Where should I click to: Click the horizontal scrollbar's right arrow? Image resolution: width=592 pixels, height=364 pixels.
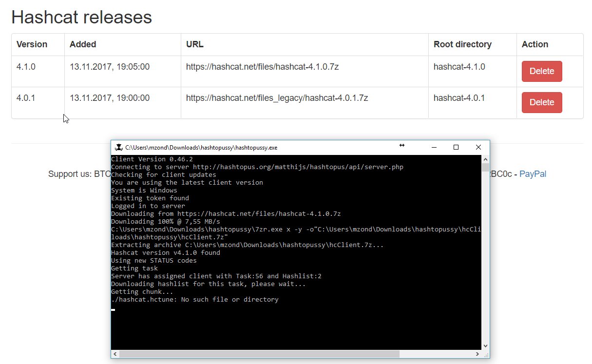[477, 354]
